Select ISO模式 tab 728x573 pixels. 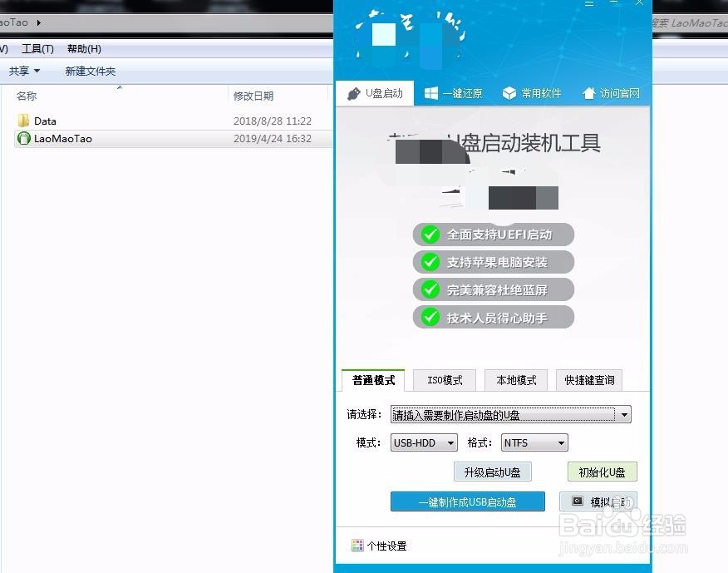click(x=445, y=380)
